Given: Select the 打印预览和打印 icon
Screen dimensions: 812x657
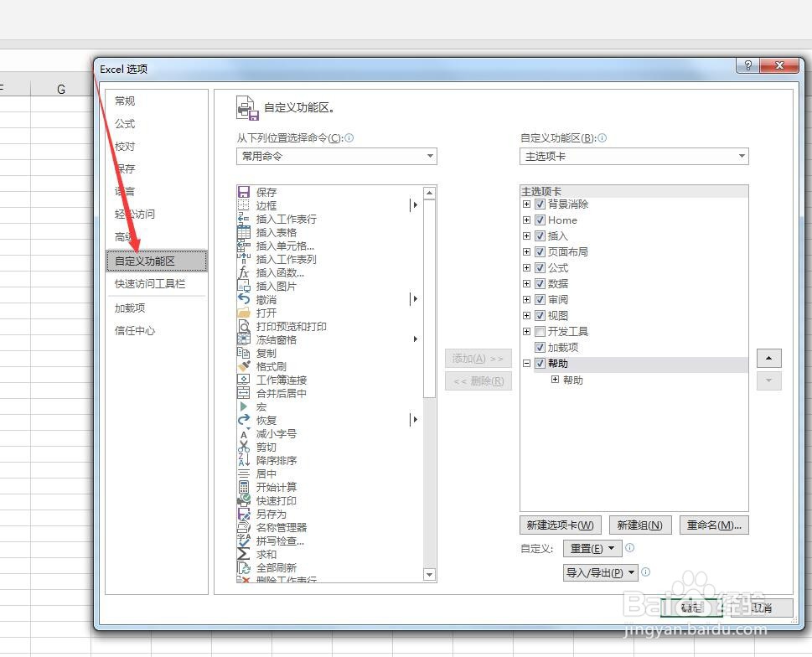Looking at the screenshot, I should [243, 326].
